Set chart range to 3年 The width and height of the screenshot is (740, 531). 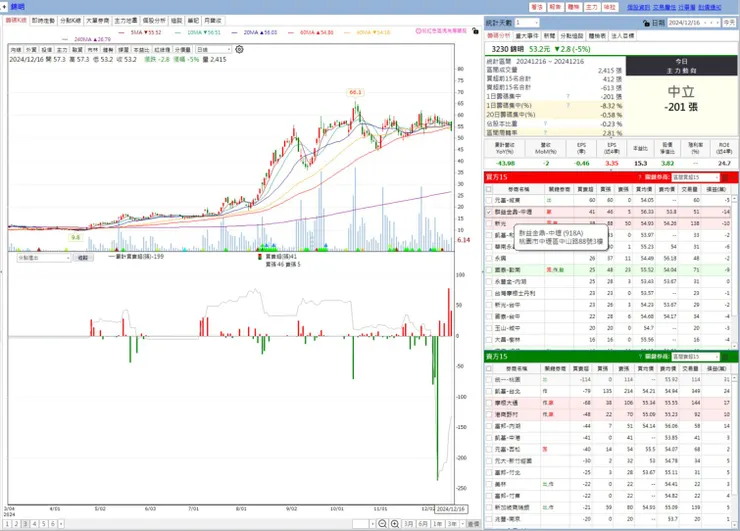(452, 524)
